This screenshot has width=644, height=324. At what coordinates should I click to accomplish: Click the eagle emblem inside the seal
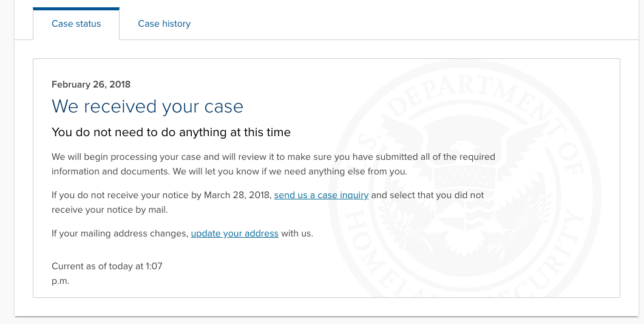click(x=464, y=181)
